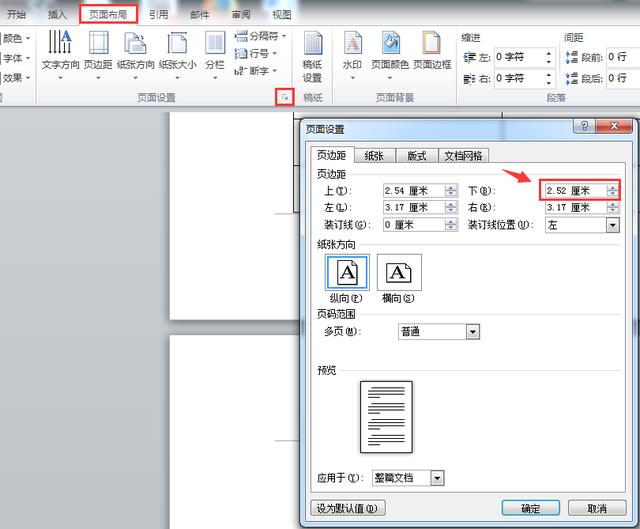This screenshot has height=529, width=640.
Task: Click the 装订线 gutter field
Action: coord(414,225)
